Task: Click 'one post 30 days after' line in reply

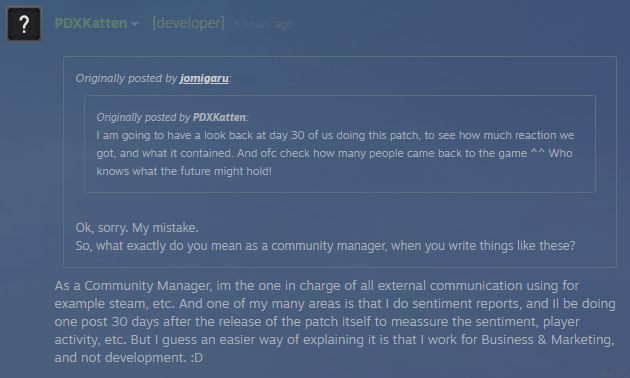Action: click(317, 321)
